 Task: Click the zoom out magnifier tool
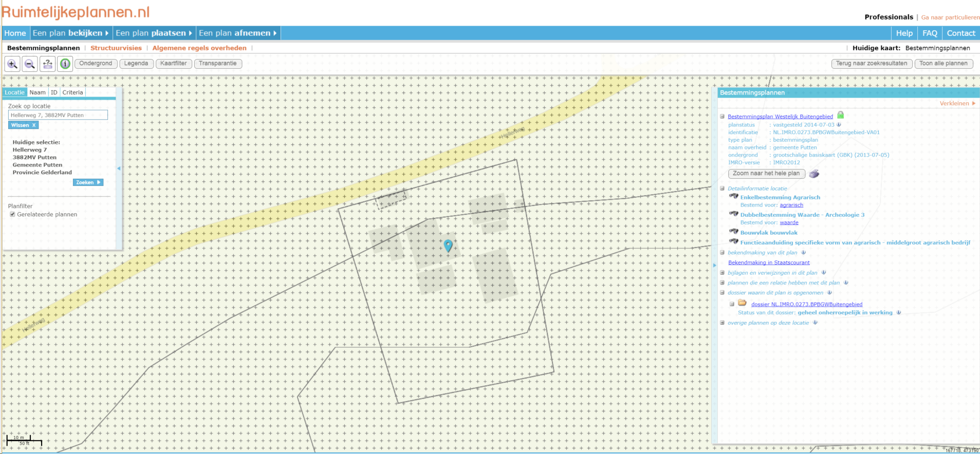pos(30,64)
